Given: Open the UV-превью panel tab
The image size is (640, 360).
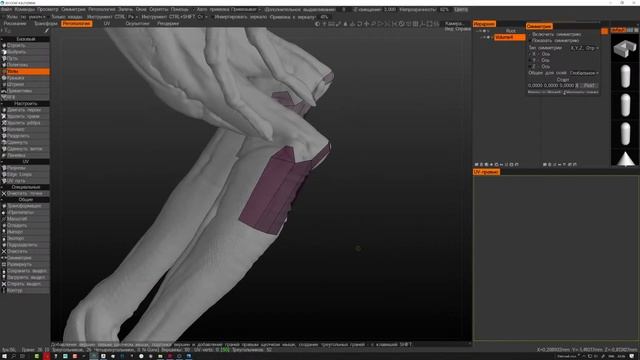Looking at the screenshot, I should 487,172.
